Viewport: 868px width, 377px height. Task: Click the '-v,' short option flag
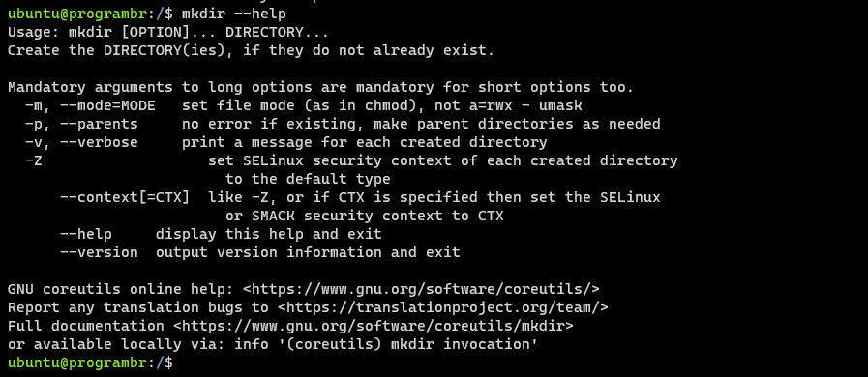pos(38,142)
